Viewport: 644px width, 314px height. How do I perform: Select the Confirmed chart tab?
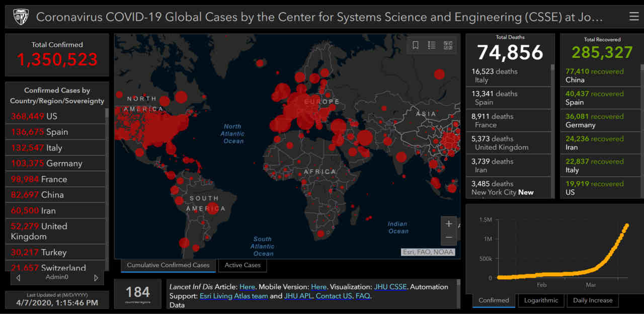click(494, 300)
